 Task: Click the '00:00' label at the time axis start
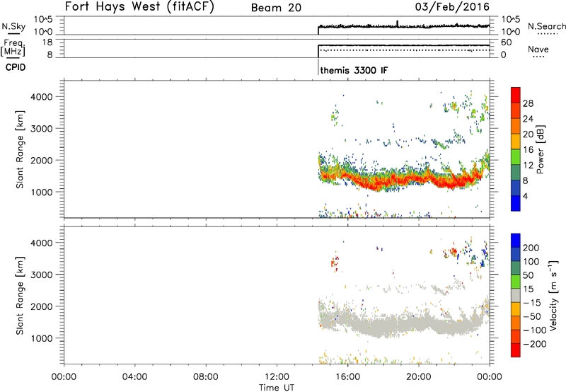pos(64,377)
